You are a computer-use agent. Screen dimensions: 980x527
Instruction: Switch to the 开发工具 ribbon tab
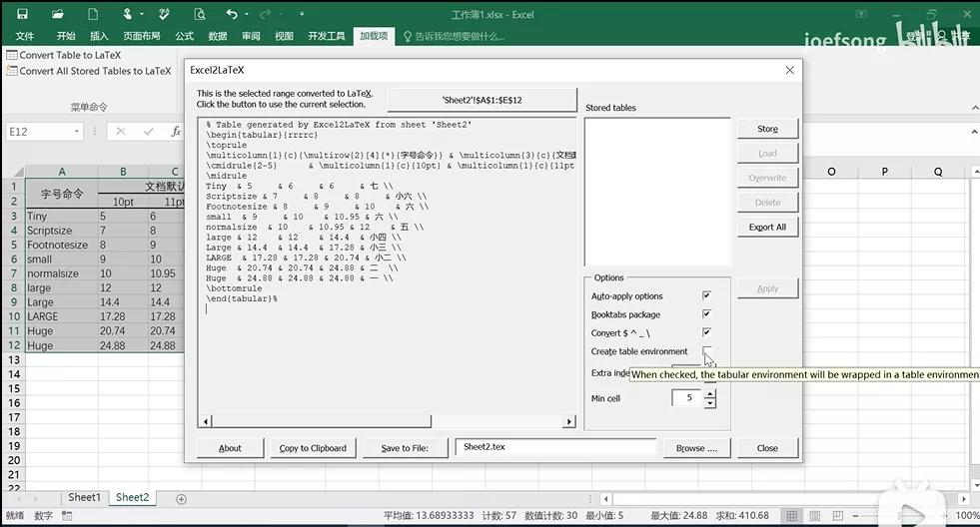pos(327,36)
